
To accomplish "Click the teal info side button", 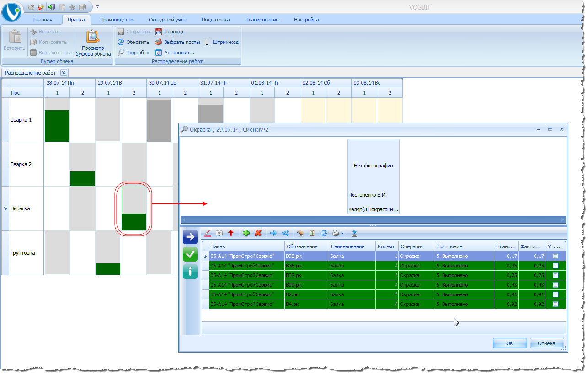I will [x=190, y=272].
